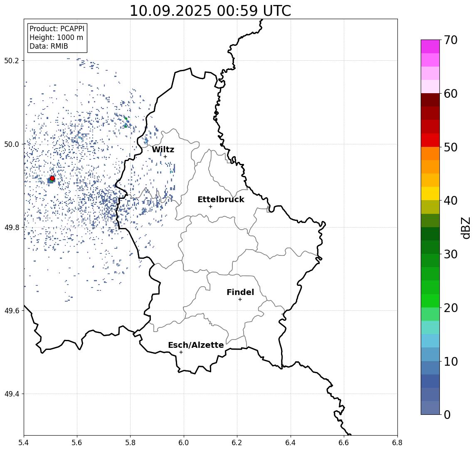
Task: Click the bright green band just above 20 dBZ
Action: [x=430, y=301]
